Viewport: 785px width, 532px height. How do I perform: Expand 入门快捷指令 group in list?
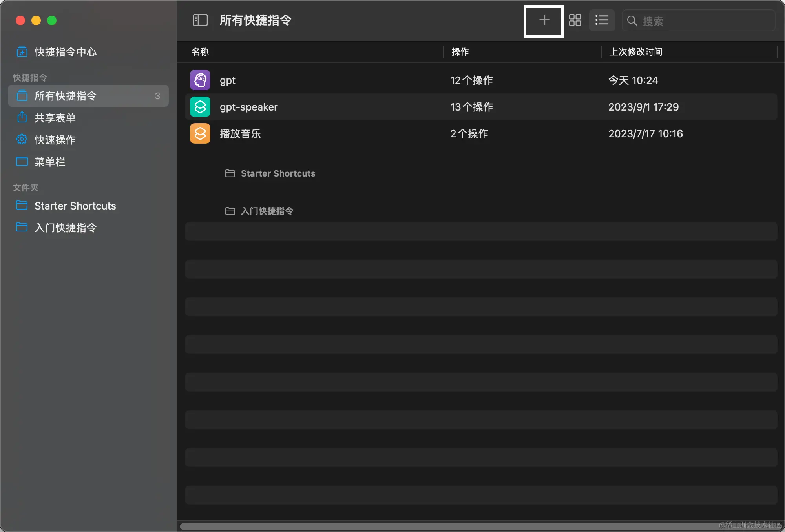pyautogui.click(x=267, y=211)
